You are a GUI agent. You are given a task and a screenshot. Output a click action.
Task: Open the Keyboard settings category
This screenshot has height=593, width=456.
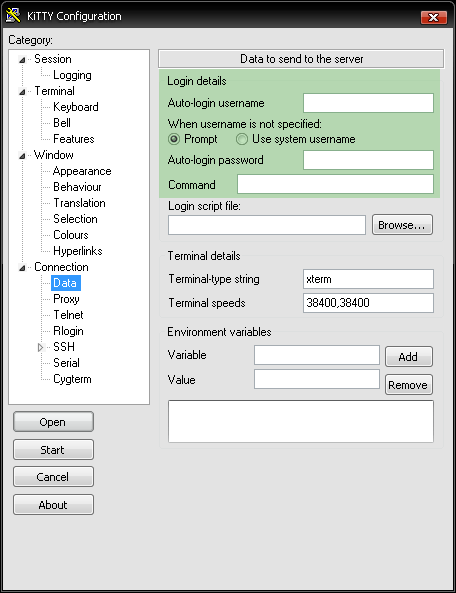(x=76, y=107)
